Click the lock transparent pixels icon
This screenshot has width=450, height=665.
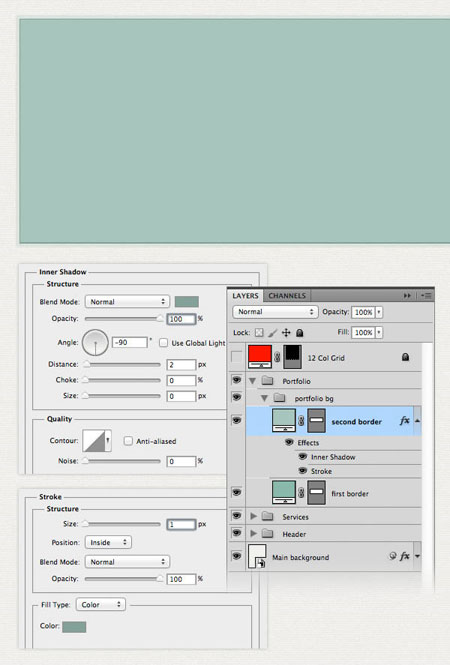(259, 333)
